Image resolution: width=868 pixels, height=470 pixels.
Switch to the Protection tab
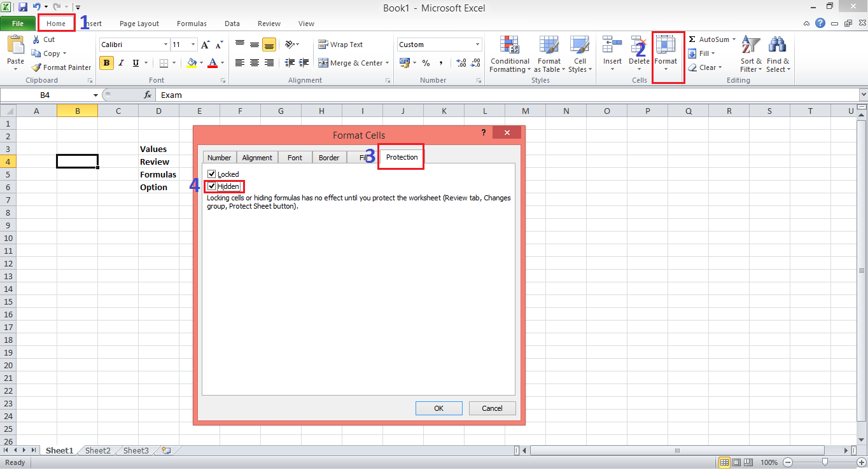pos(401,157)
